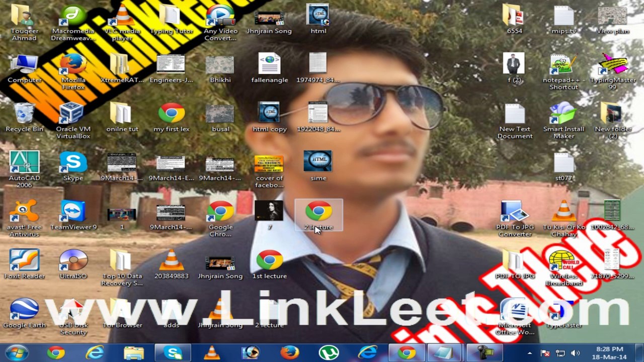
Task: Open the 'View plan' image file
Action: coord(612,20)
